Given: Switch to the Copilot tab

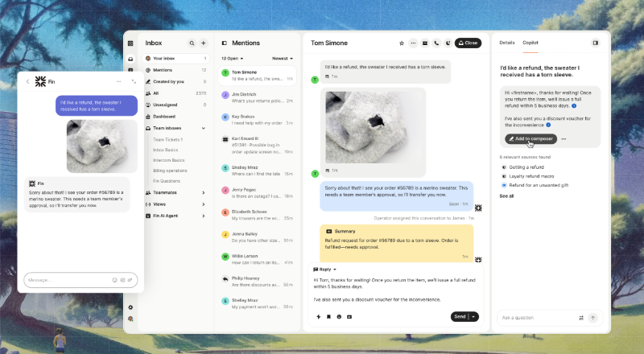Looking at the screenshot, I should point(530,43).
